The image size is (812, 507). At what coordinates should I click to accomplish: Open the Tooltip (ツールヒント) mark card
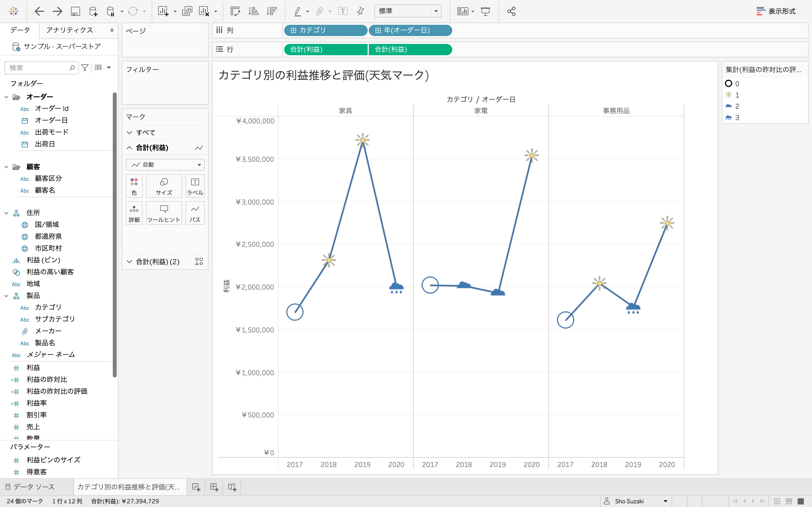[x=164, y=213]
